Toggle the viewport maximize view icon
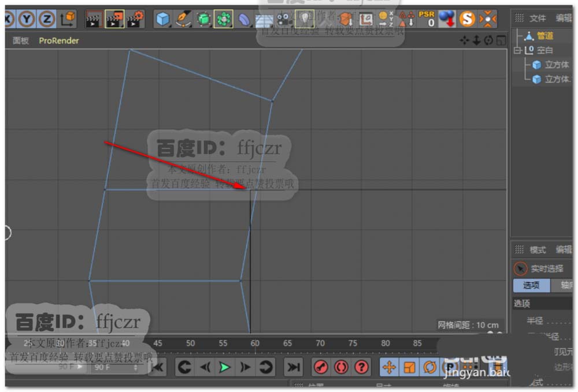This screenshot has width=578, height=392. [501, 40]
